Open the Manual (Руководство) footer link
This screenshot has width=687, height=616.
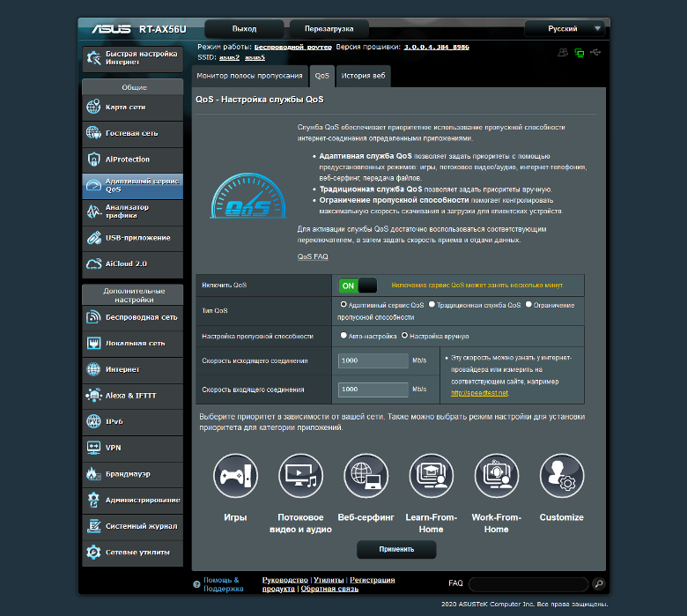tap(285, 580)
